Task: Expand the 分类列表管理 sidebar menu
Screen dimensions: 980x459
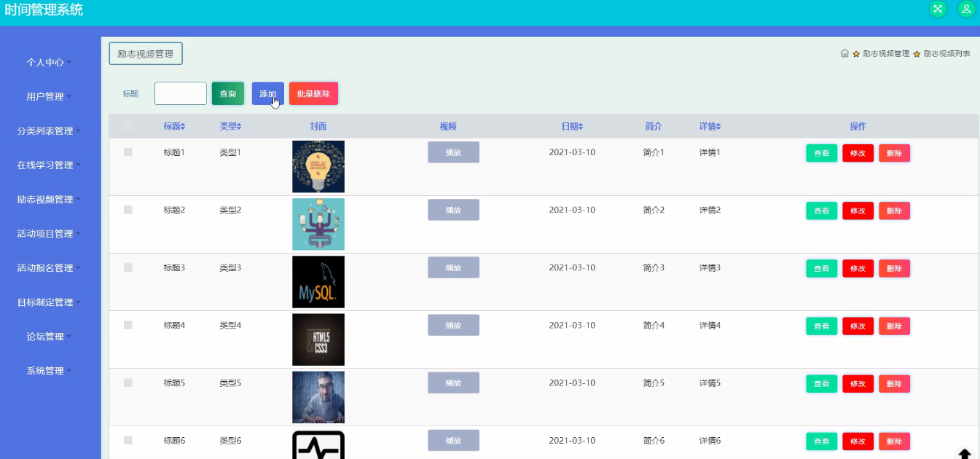Action: click(50, 131)
